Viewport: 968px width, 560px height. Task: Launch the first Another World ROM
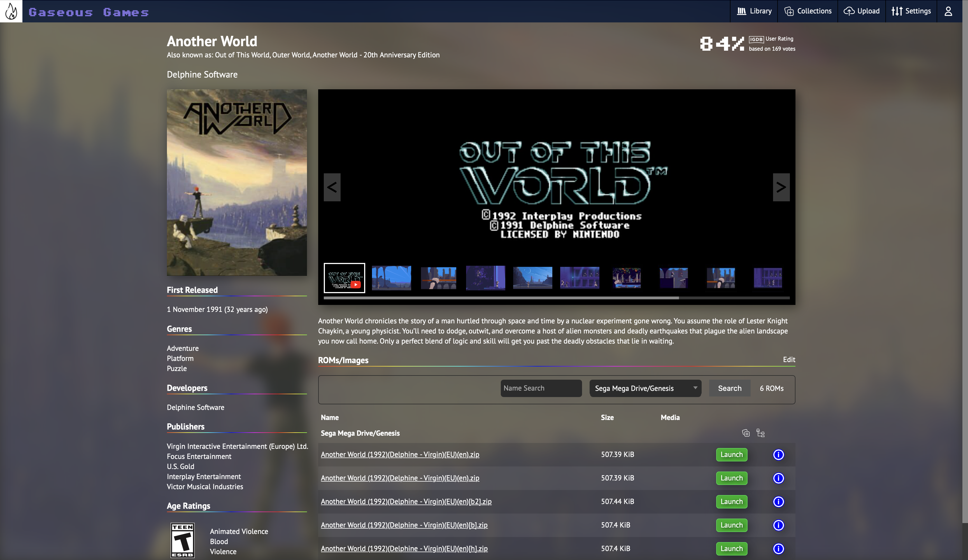pos(731,455)
